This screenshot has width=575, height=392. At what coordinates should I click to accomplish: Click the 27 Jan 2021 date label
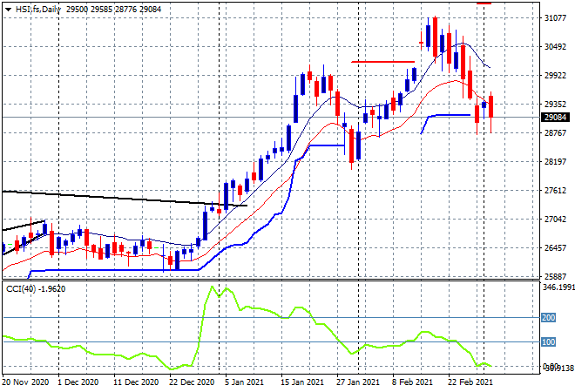(x=358, y=382)
